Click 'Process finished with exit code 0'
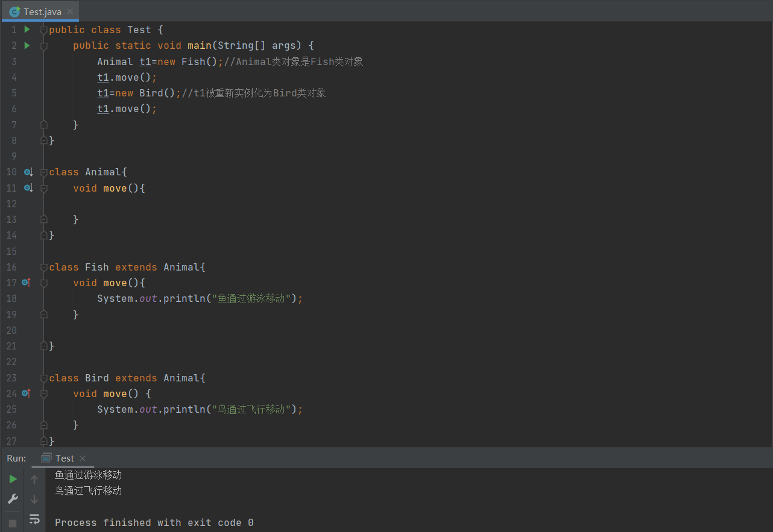The width and height of the screenshot is (773, 532). (x=154, y=522)
